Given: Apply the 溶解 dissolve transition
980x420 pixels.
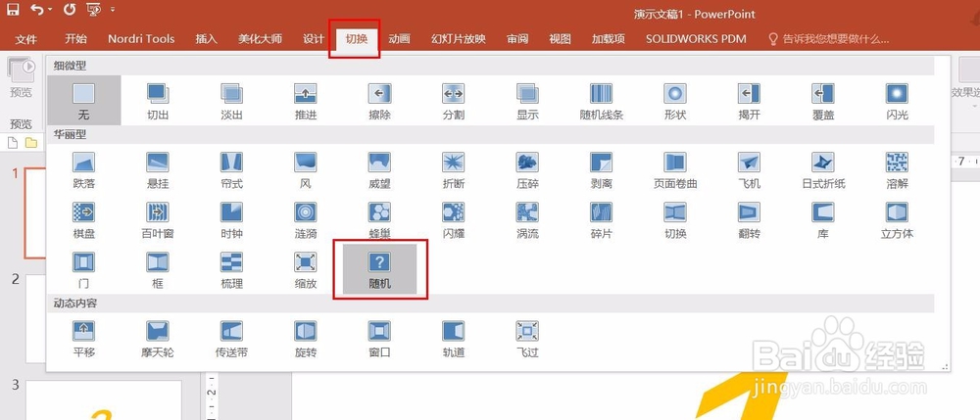Looking at the screenshot, I should [897, 169].
